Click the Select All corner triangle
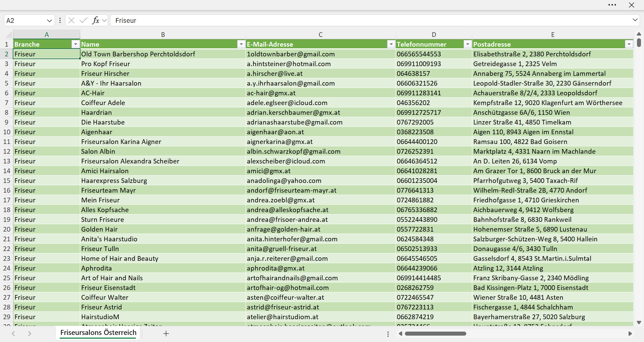The height and width of the screenshot is (342, 644). pos(9,34)
